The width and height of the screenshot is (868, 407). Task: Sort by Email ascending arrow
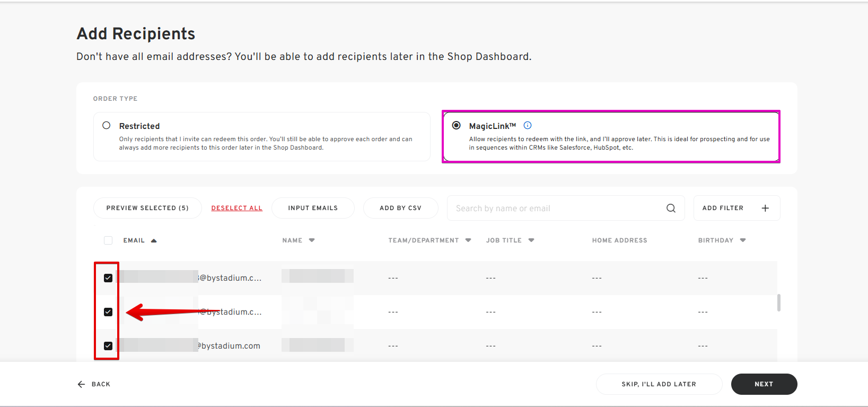154,240
